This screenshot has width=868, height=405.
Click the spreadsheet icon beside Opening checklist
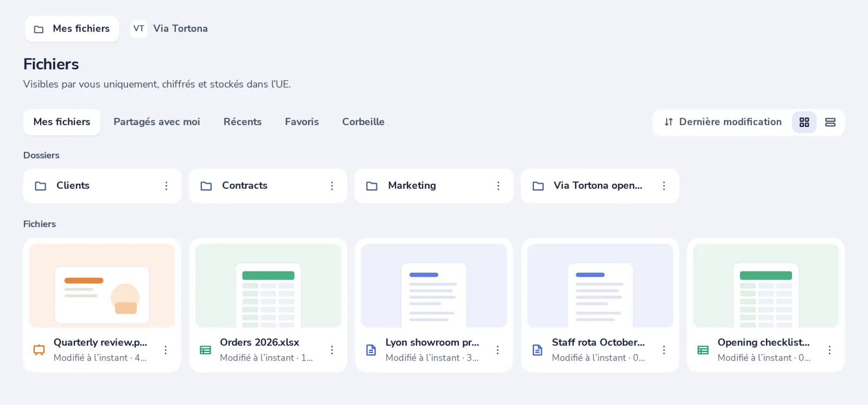703,350
